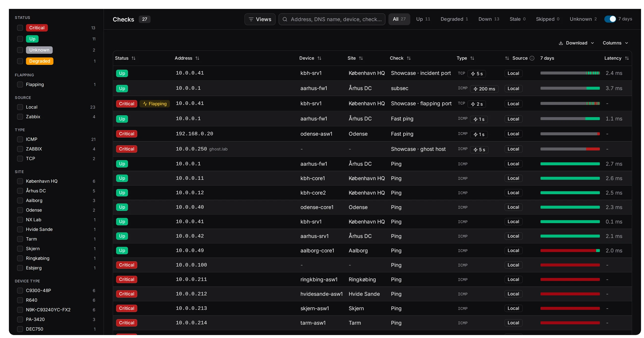Viewport: 644px width, 338px height.
Task: Click 7-day uptime bar for 10.0.0.11
Action: [570, 178]
